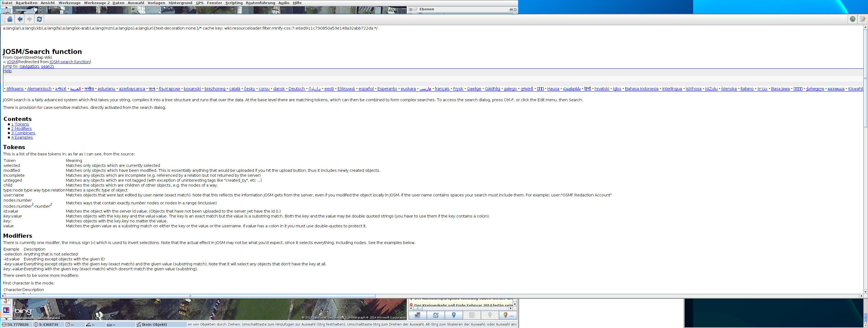Reload the help page with the refresh icon
Image resolution: width=868 pixels, height=328 pixels.
coord(39,19)
